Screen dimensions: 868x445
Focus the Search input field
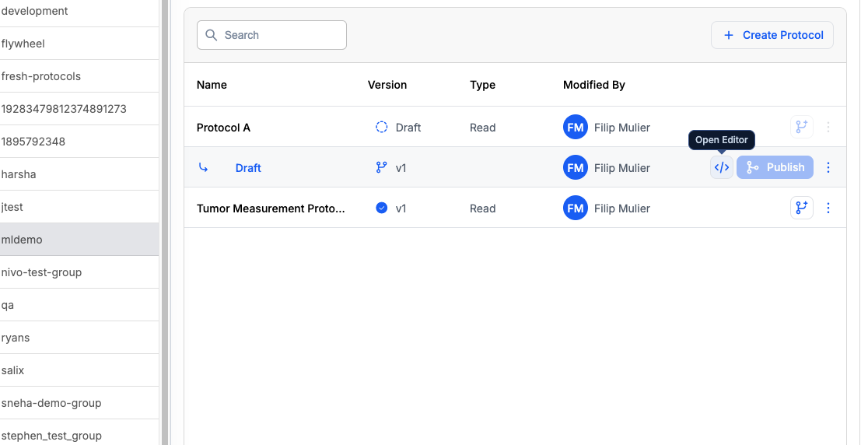271,35
